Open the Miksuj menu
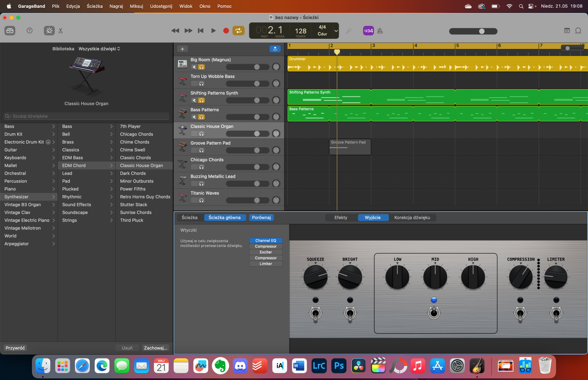The height and width of the screenshot is (380, 588). pos(136,6)
